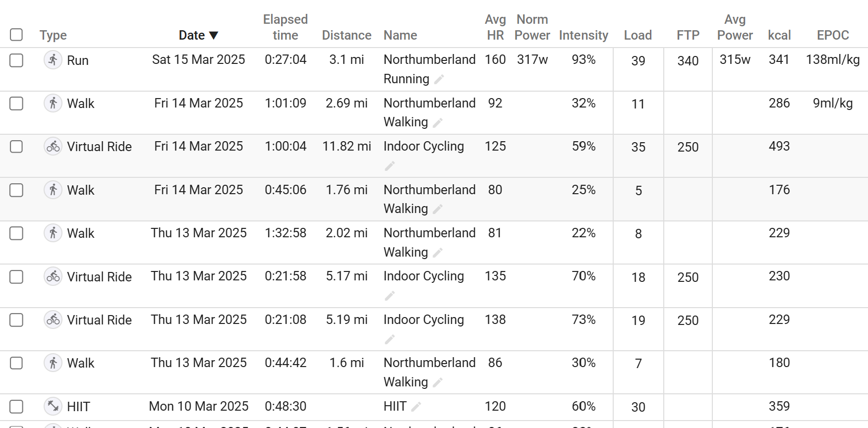Edit name of 5.19 mi Indoor Cycling ride
The height and width of the screenshot is (428, 868).
tap(390, 339)
